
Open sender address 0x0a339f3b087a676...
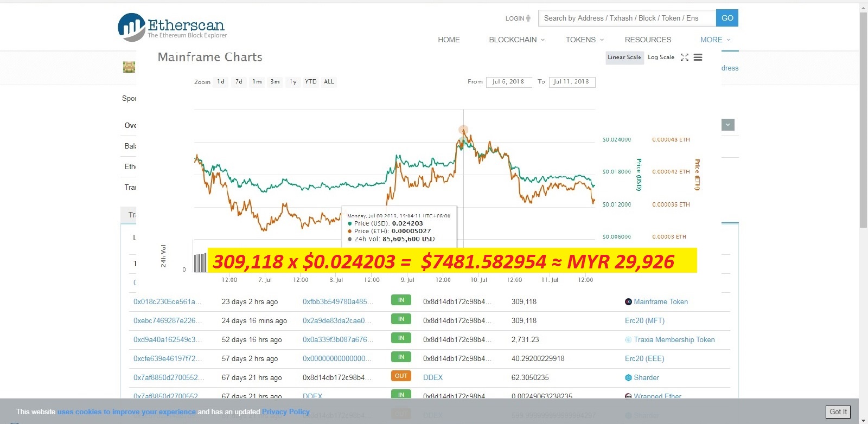[x=338, y=340]
